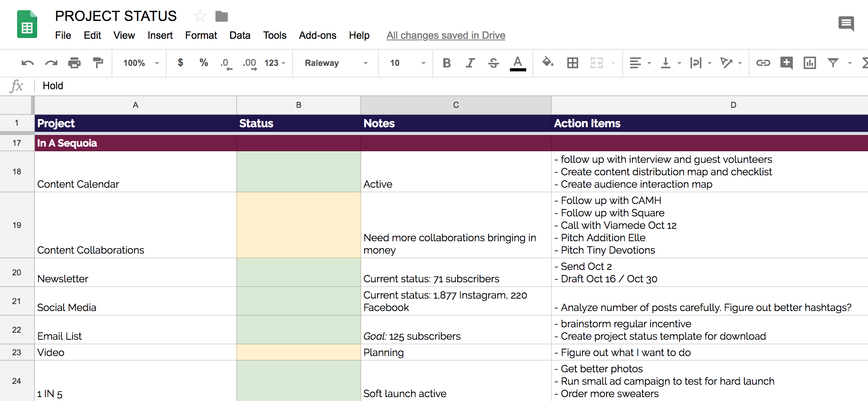Image resolution: width=868 pixels, height=401 pixels.
Task: Open the 100% zoom dropdown
Action: click(141, 63)
